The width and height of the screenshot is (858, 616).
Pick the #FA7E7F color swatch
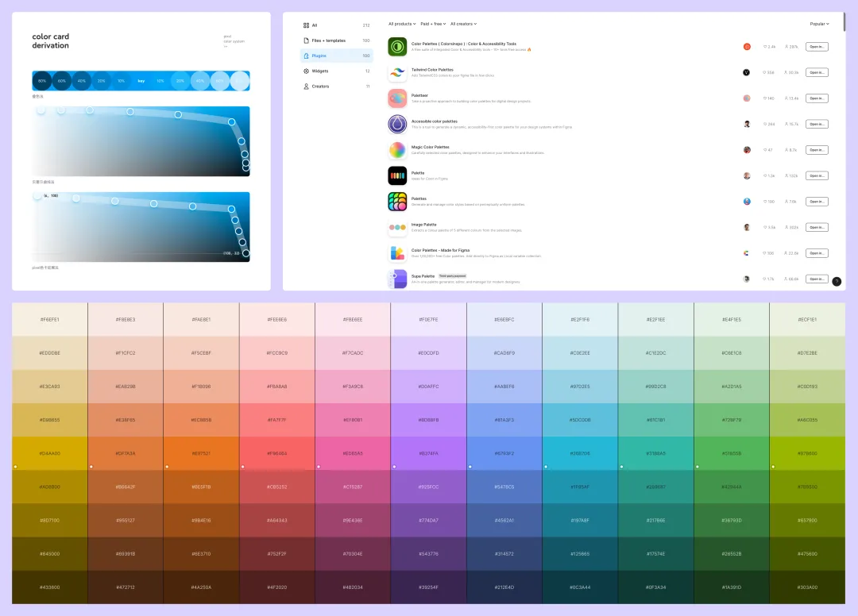[x=277, y=420]
